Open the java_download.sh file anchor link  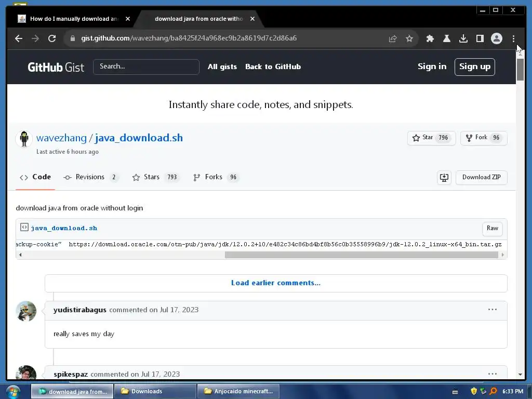(64, 228)
